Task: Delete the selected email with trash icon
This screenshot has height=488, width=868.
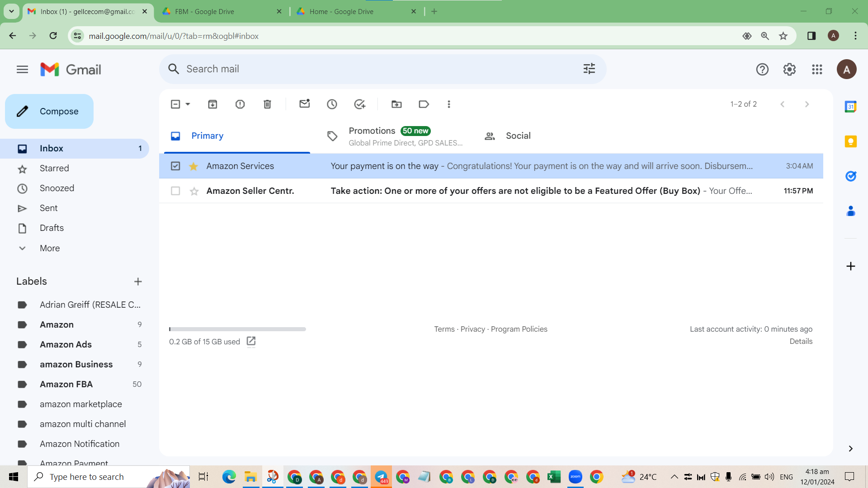Action: click(267, 104)
